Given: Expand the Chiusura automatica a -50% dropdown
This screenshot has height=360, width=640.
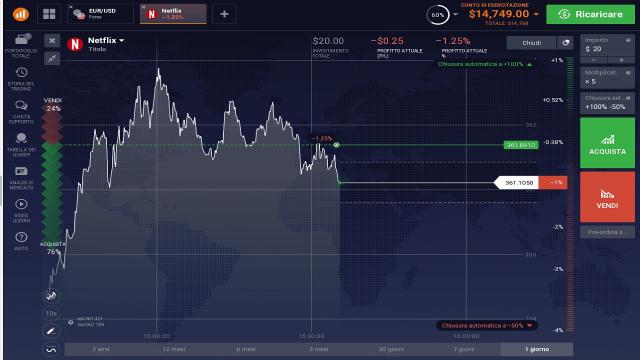Looking at the screenshot, I should point(529,326).
